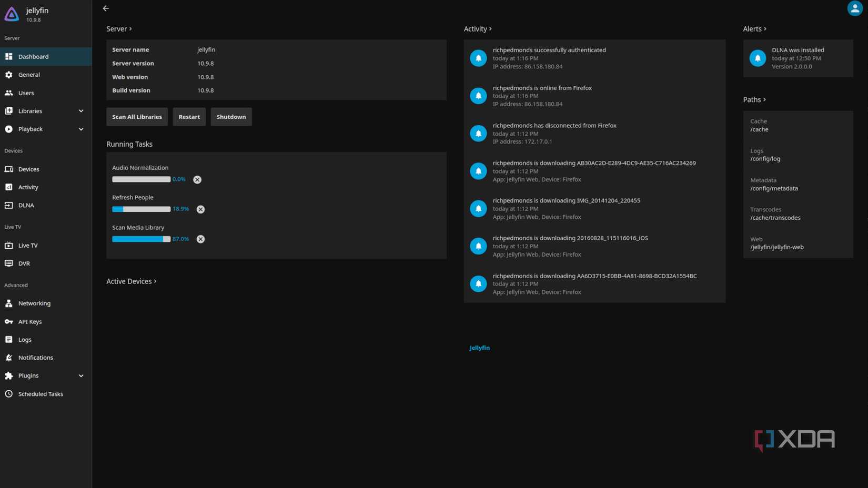The height and width of the screenshot is (488, 868).
Task: Open API Keys page in sidebar
Action: [x=46, y=321]
